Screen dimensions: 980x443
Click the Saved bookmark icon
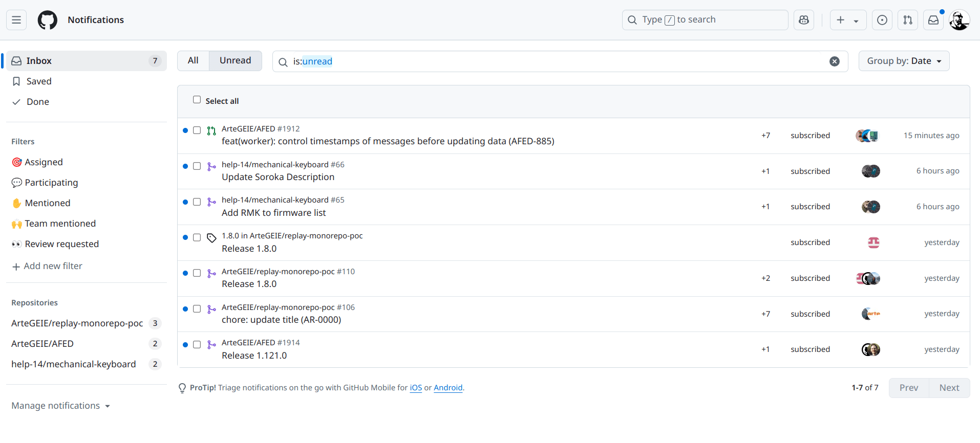[16, 81]
